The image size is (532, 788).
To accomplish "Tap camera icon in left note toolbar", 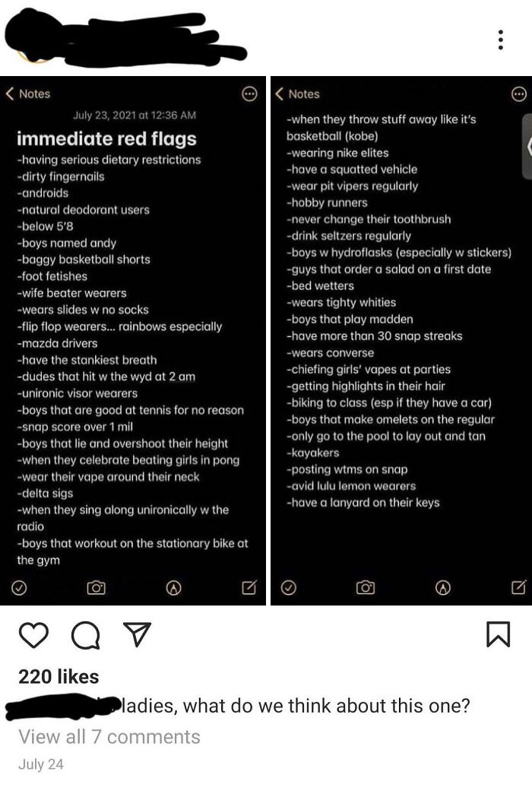I will click(95, 588).
